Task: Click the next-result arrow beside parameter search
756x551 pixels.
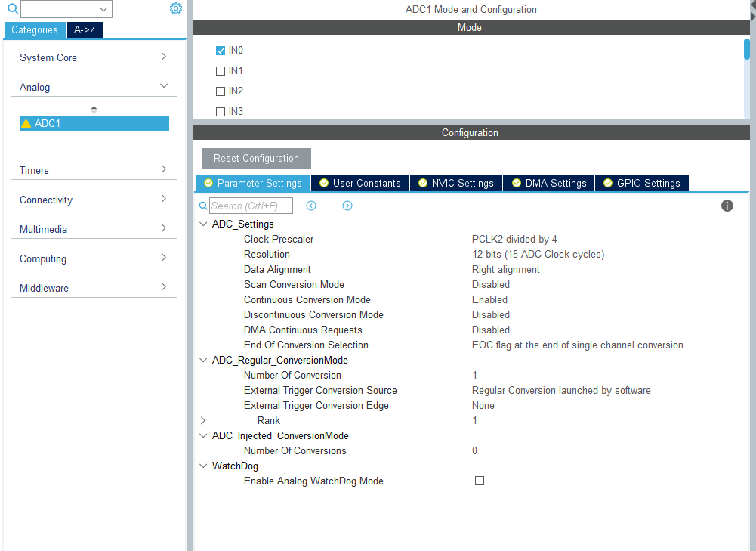Action: pos(347,205)
